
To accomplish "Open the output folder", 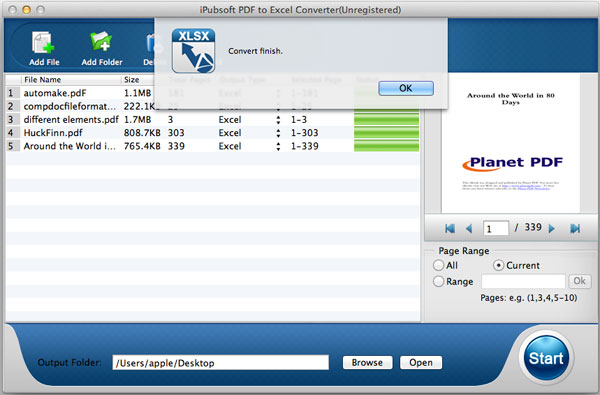I will tap(421, 362).
